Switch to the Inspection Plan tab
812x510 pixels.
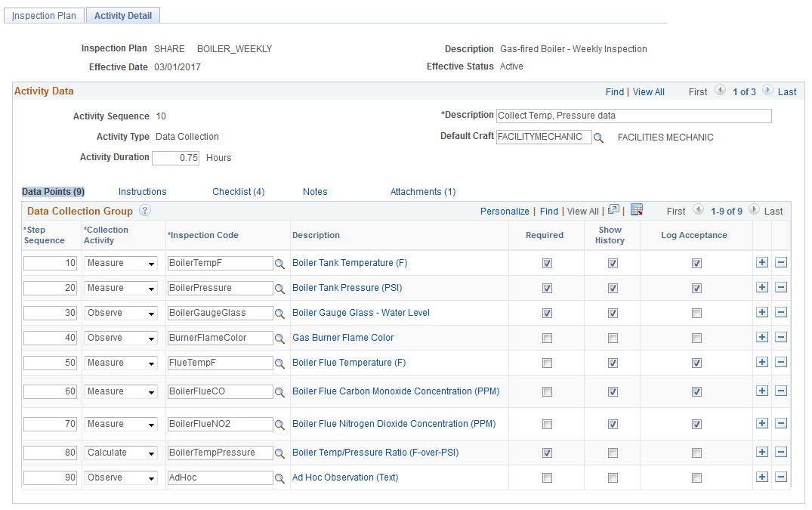pos(43,15)
